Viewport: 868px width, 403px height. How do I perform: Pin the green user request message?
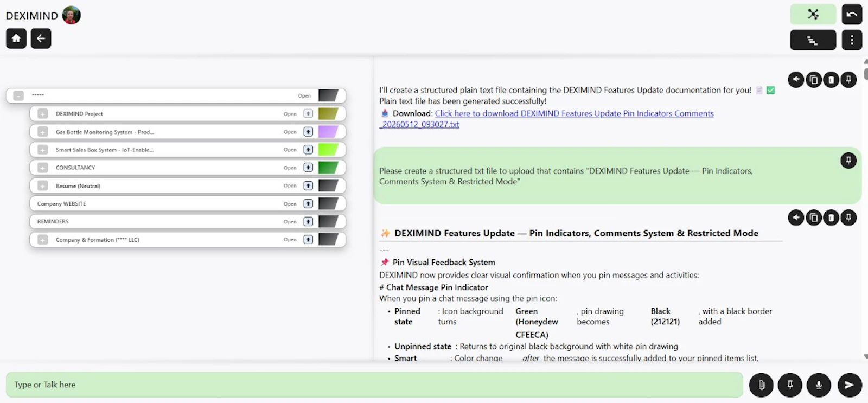[848, 161]
